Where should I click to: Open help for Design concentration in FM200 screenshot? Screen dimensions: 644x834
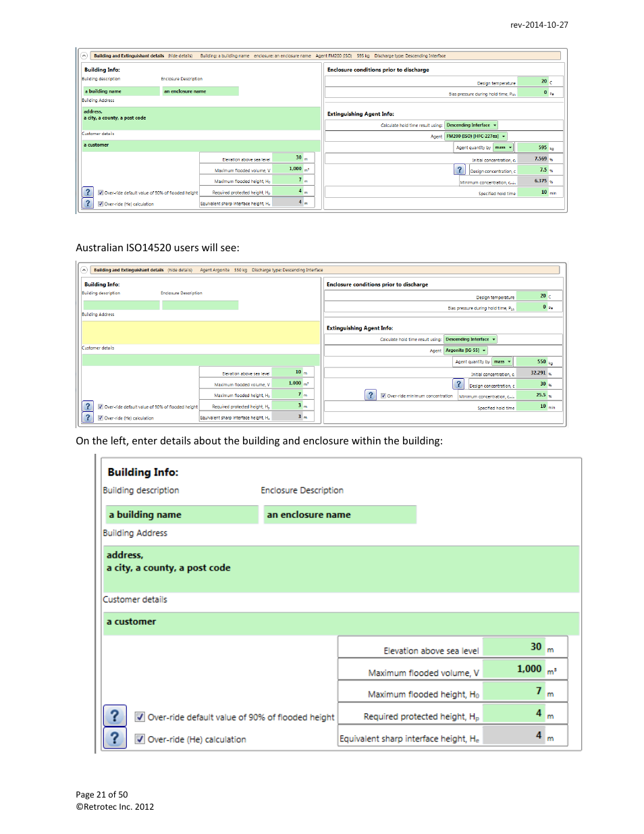460,170
